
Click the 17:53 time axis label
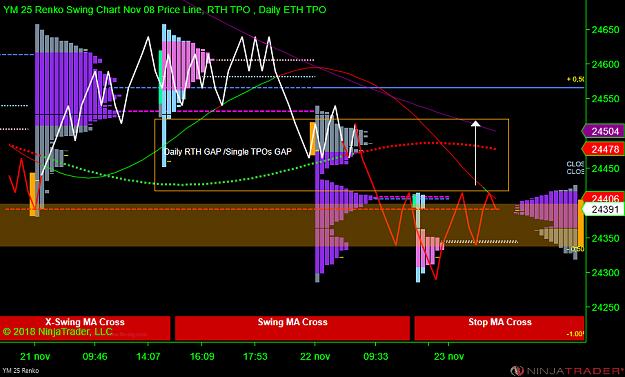coord(255,356)
